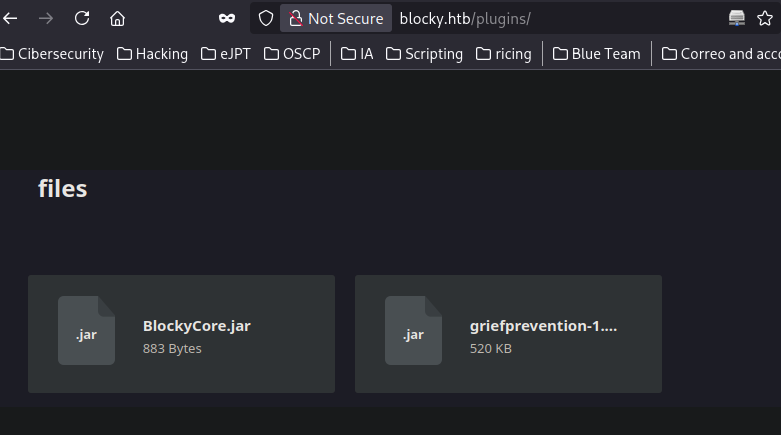
Task: Open the browser home page
Action: (118, 19)
